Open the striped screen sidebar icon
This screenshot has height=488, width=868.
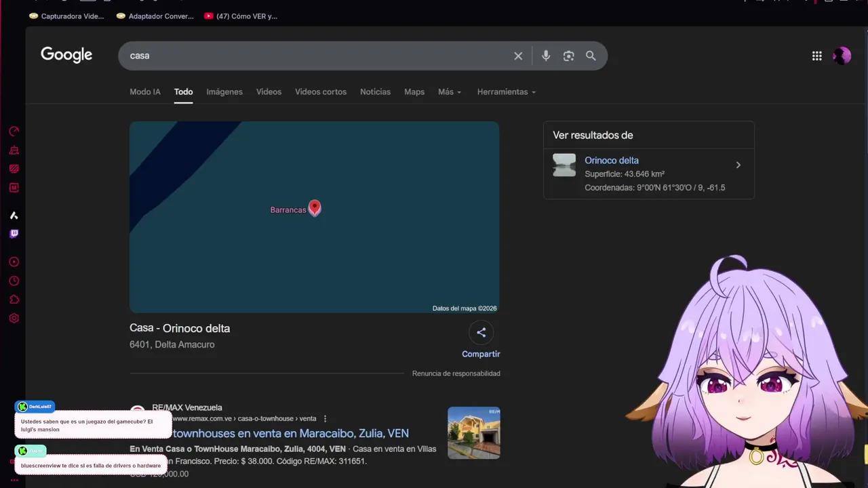pos(14,169)
